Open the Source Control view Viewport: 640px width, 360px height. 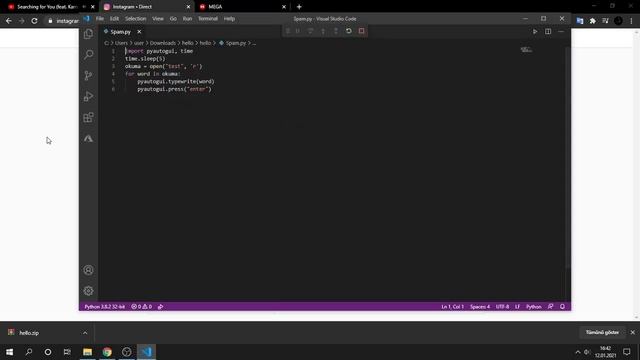[88, 76]
